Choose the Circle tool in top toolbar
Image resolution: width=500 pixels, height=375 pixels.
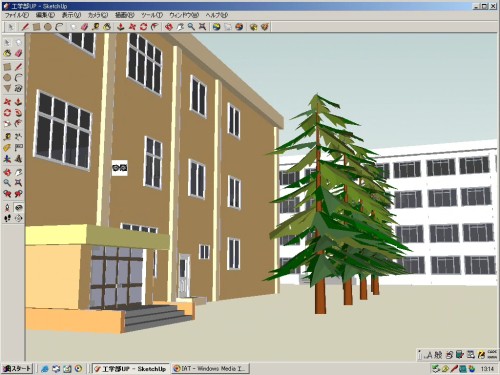tap(48, 27)
